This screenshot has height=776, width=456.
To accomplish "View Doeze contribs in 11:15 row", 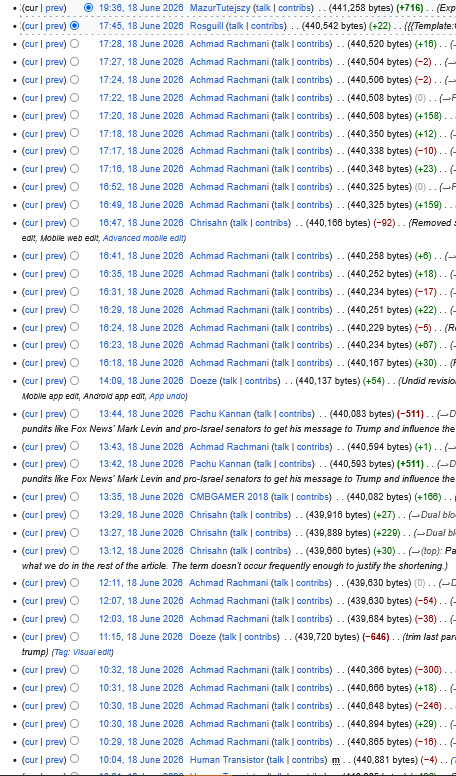I will point(260,636).
